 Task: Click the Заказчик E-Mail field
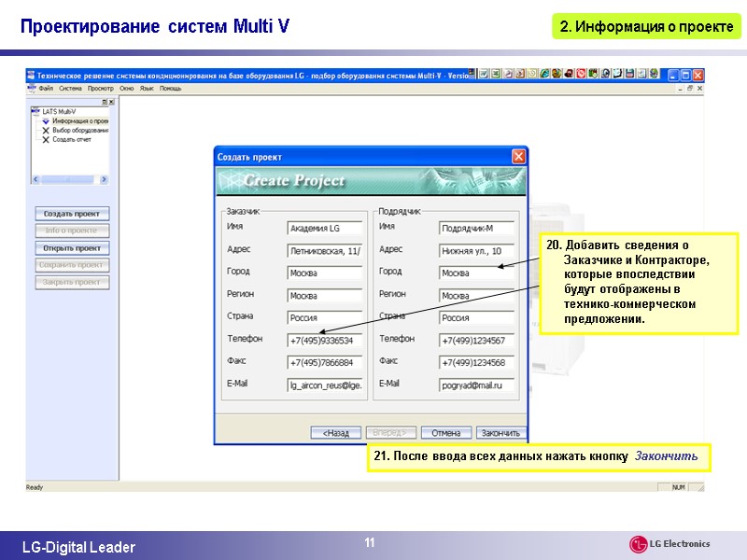pyautogui.click(x=325, y=385)
